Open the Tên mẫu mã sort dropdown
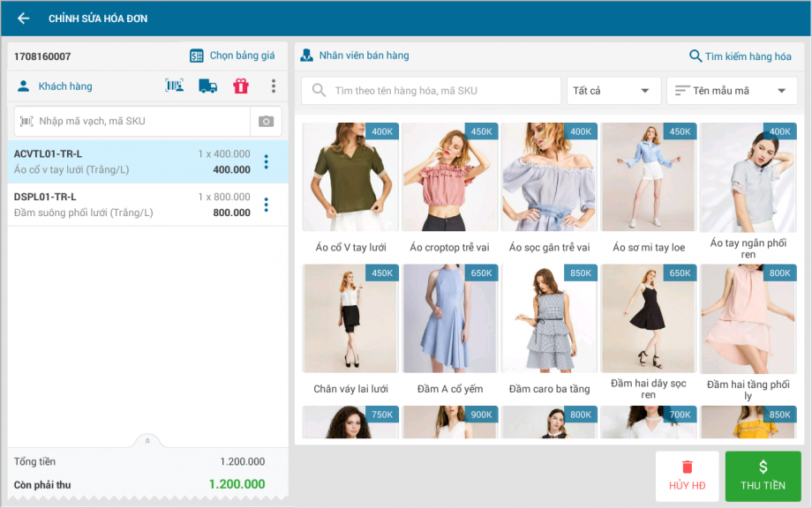 click(x=732, y=91)
